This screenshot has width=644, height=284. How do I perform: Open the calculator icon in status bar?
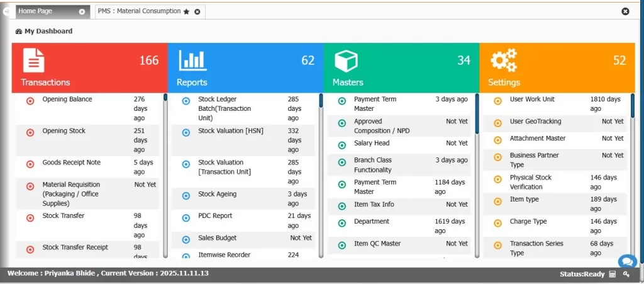pyautogui.click(x=612, y=274)
